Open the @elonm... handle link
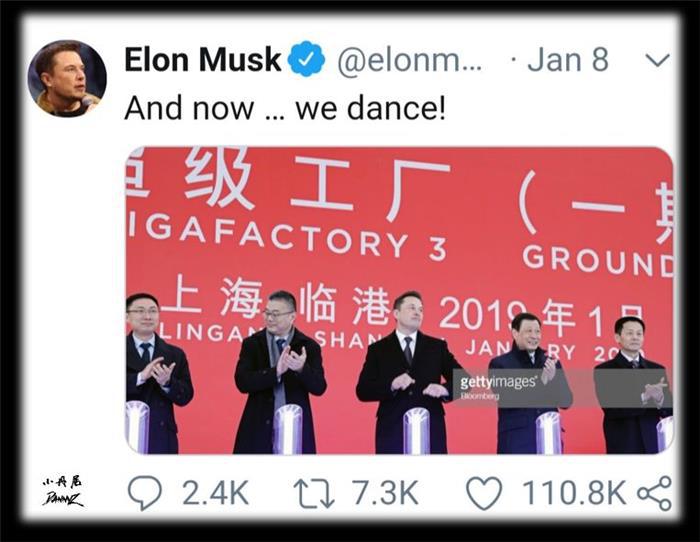 coord(409,60)
